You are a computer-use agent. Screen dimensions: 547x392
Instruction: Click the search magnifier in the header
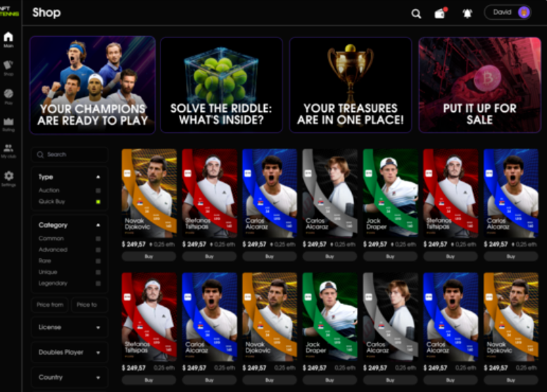(416, 13)
